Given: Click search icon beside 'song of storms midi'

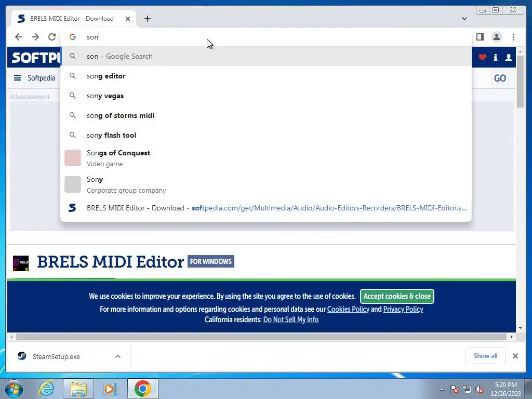Looking at the screenshot, I should 73,115.
